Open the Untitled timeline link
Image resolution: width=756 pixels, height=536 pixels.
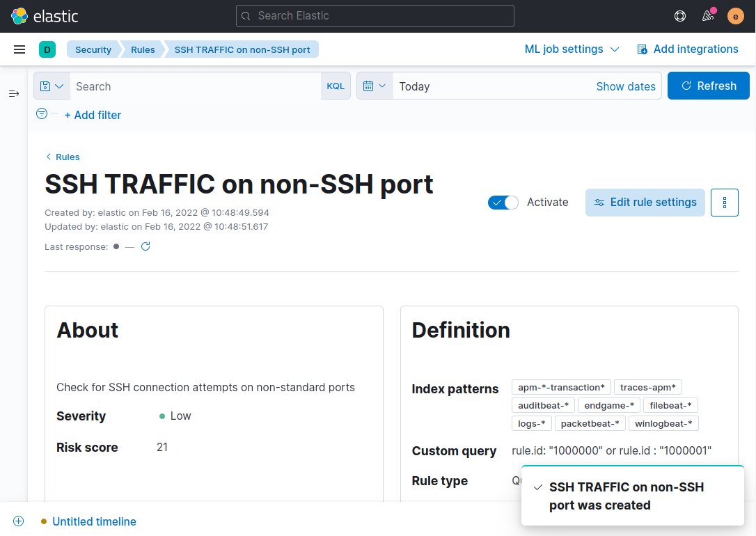(x=94, y=521)
